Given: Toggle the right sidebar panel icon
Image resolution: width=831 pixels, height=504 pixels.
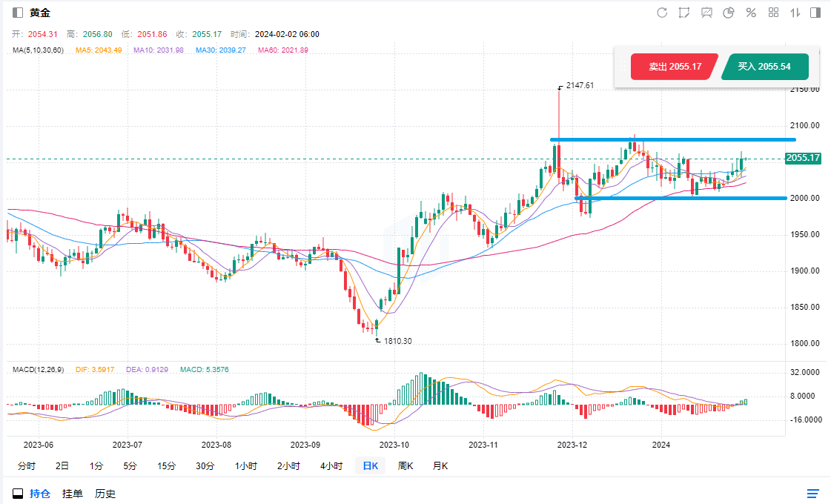Looking at the screenshot, I should (x=815, y=13).
